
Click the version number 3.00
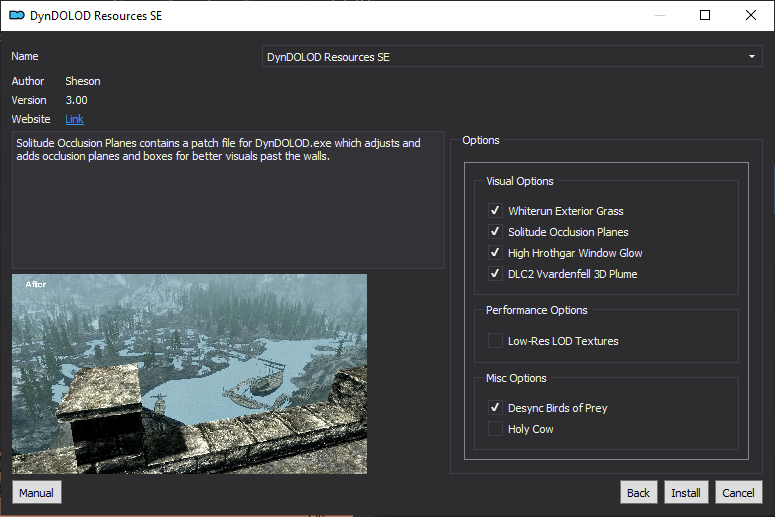coord(77,100)
